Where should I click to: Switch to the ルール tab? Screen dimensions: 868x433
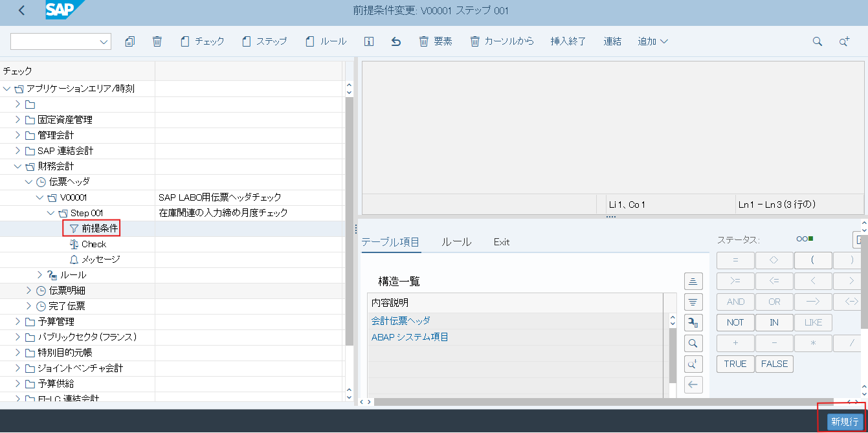(x=456, y=242)
